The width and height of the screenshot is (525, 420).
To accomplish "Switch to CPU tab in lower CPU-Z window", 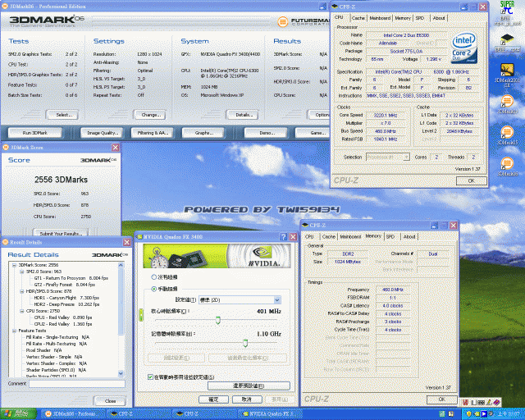I will [x=309, y=236].
